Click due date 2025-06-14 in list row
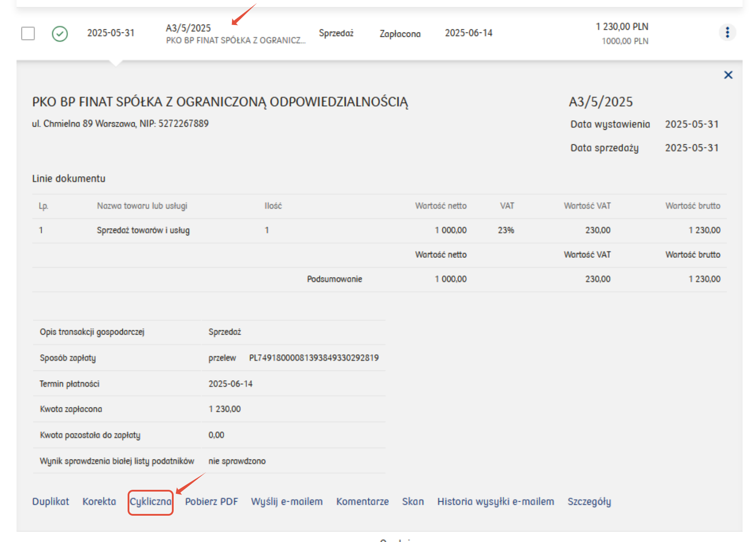 click(x=468, y=33)
